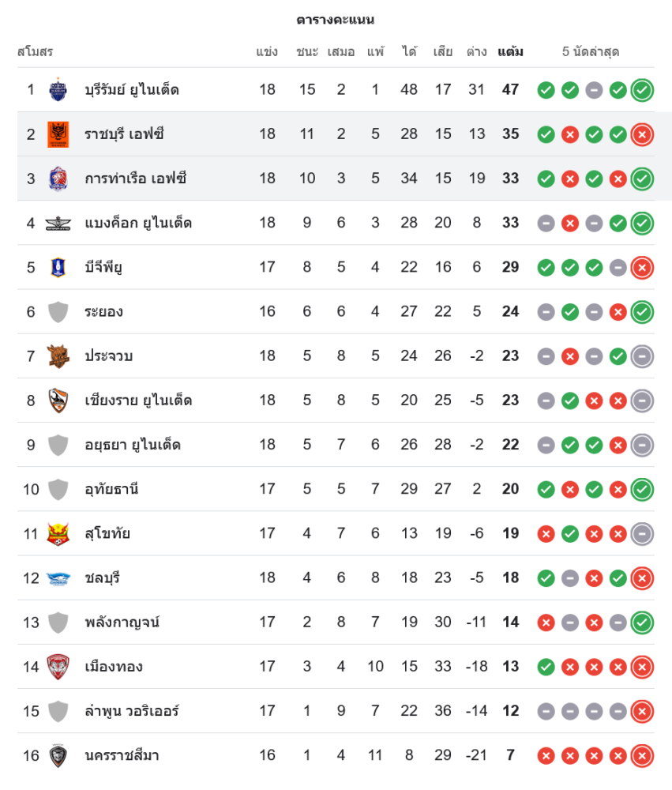Click the 5 นัดล่าสุด column header
The height and width of the screenshot is (790, 672).
pyautogui.click(x=590, y=52)
